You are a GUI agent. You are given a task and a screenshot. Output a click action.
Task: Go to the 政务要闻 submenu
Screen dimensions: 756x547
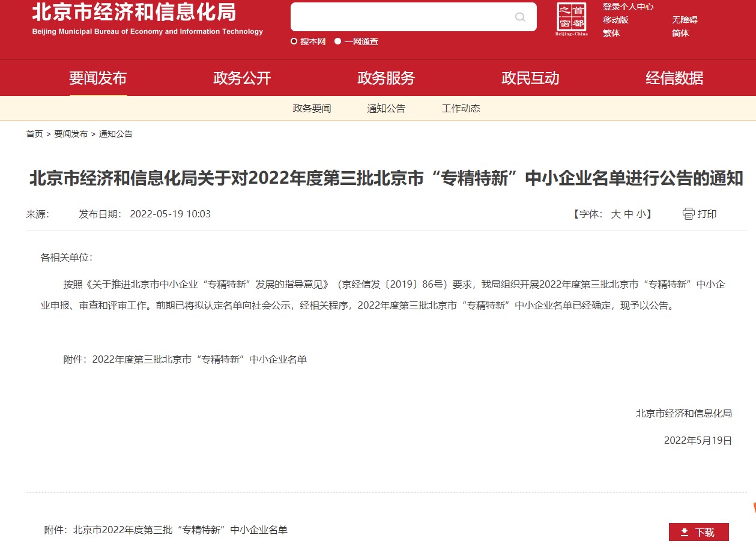(312, 109)
